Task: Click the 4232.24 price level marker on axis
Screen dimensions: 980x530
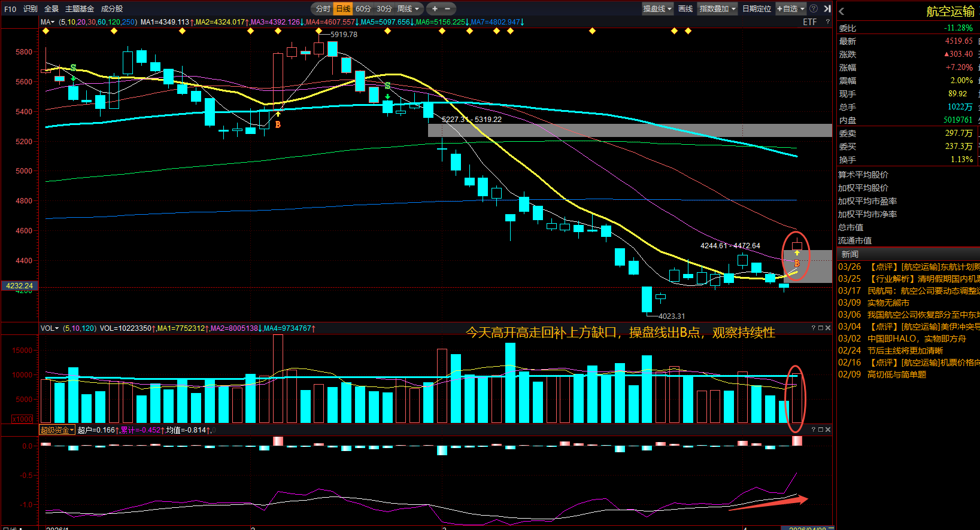Action: point(19,286)
